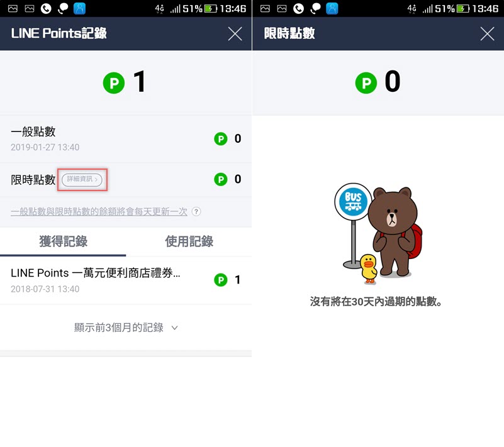Tap the question mark help icon
The width and height of the screenshot is (504, 447).
pos(196,212)
